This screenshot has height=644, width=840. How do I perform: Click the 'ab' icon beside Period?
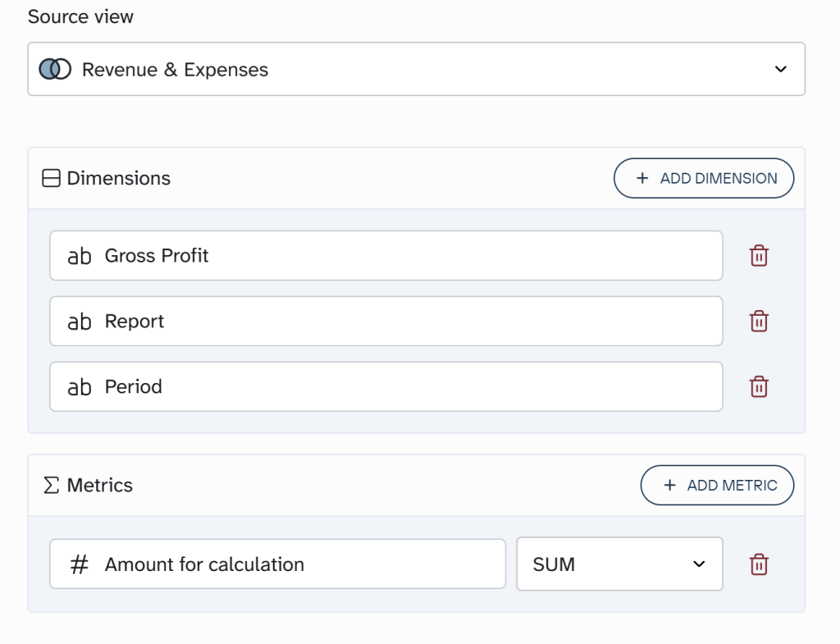coord(78,386)
